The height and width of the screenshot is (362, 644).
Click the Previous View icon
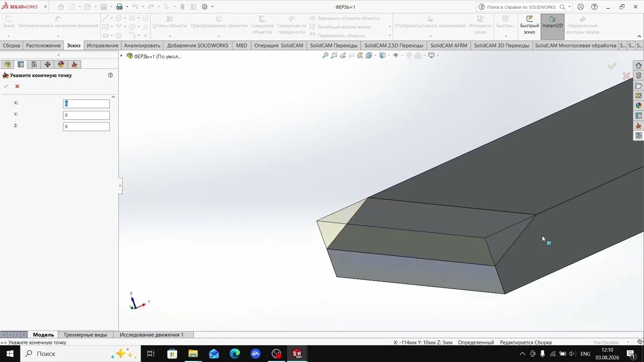[343, 55]
